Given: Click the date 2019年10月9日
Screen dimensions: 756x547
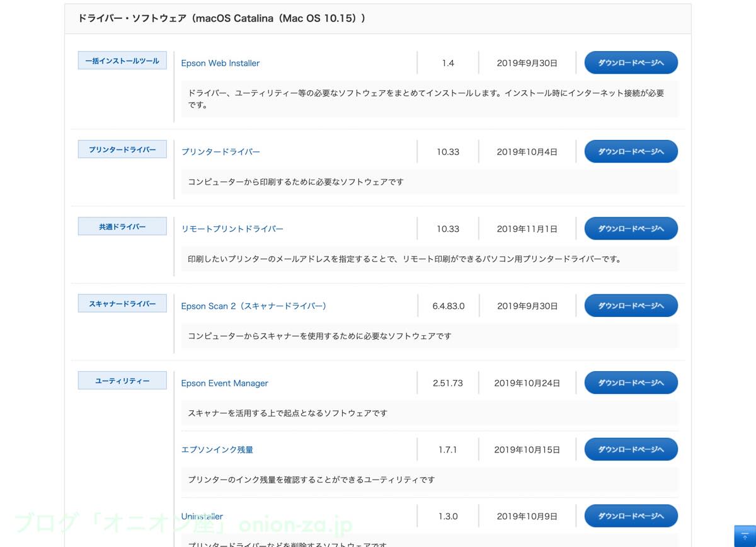Looking at the screenshot, I should click(x=527, y=516).
